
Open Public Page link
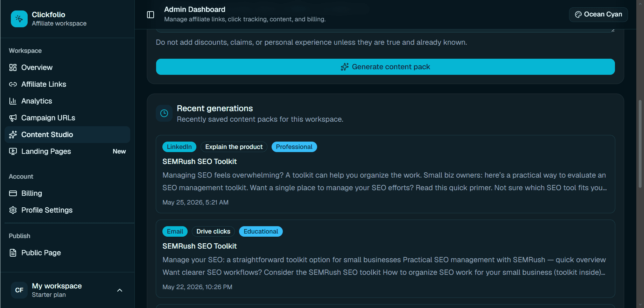[67, 253]
